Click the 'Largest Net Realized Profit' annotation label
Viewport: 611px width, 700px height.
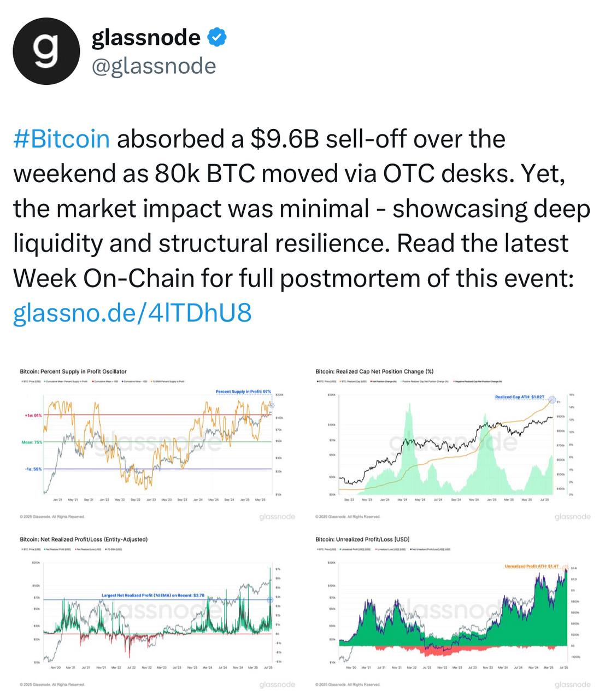152,595
